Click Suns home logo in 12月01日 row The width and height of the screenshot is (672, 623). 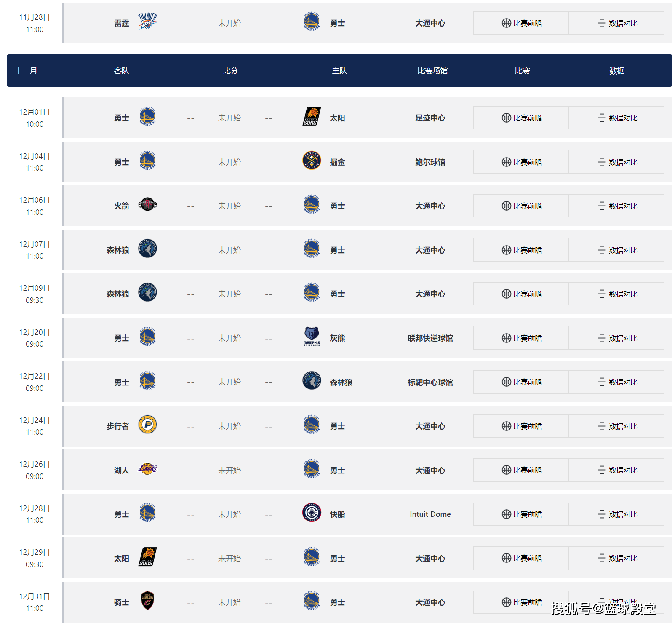[x=312, y=116]
